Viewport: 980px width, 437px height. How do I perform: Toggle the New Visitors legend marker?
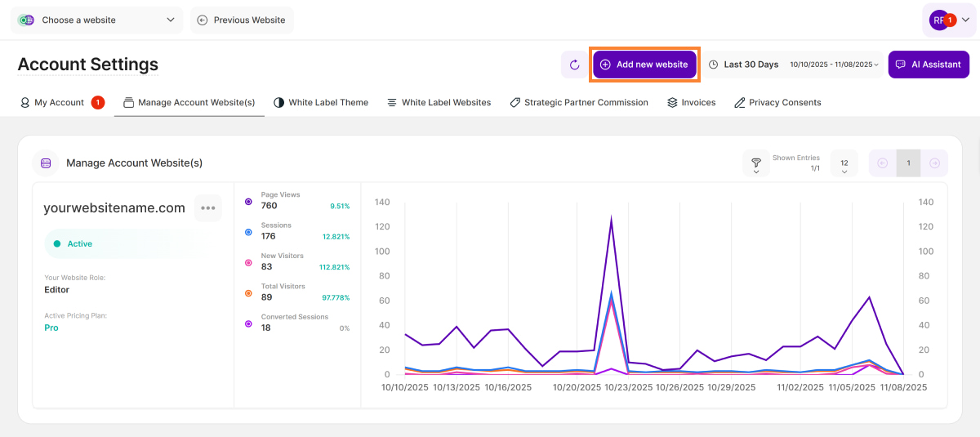coord(248,262)
